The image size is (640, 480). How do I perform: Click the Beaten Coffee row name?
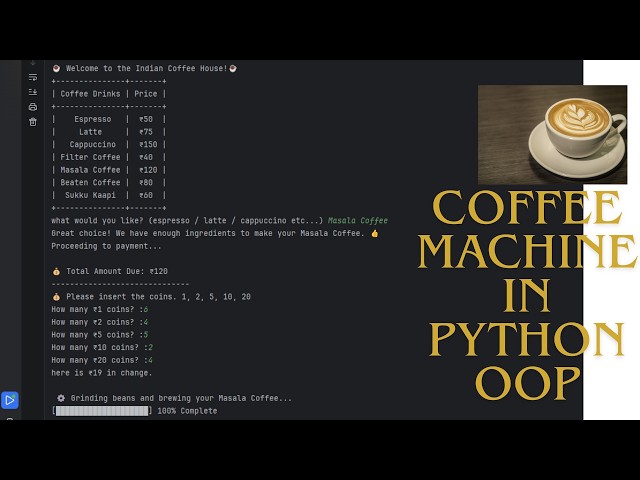(x=90, y=182)
